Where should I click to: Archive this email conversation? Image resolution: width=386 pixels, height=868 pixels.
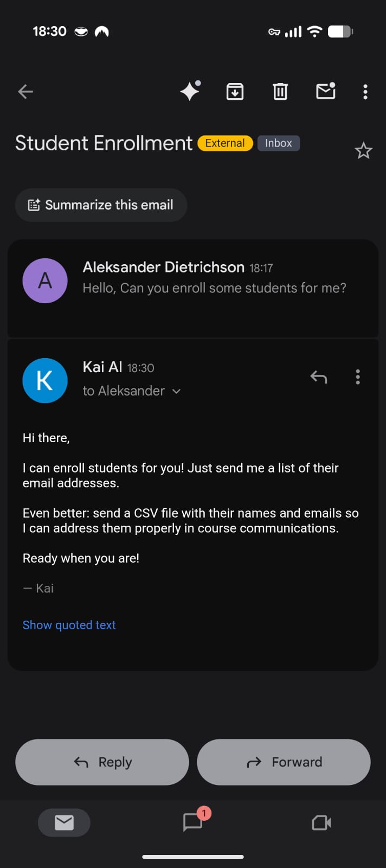[x=235, y=92]
